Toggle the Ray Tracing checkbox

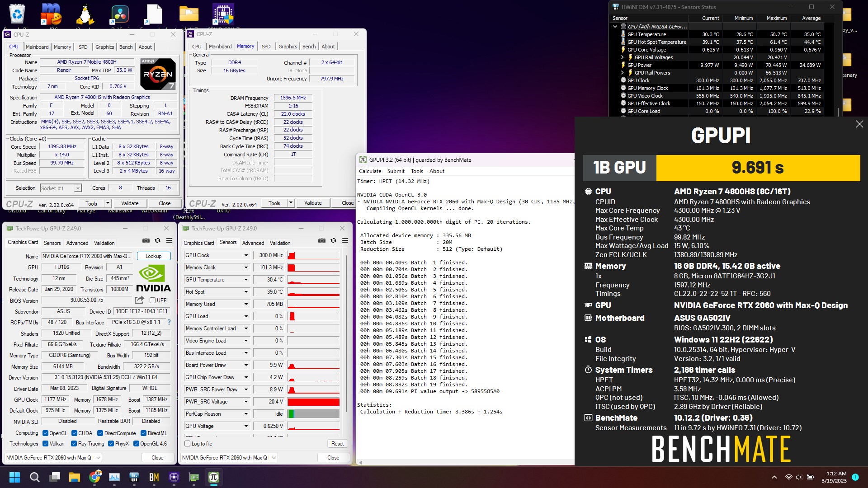[74, 444]
